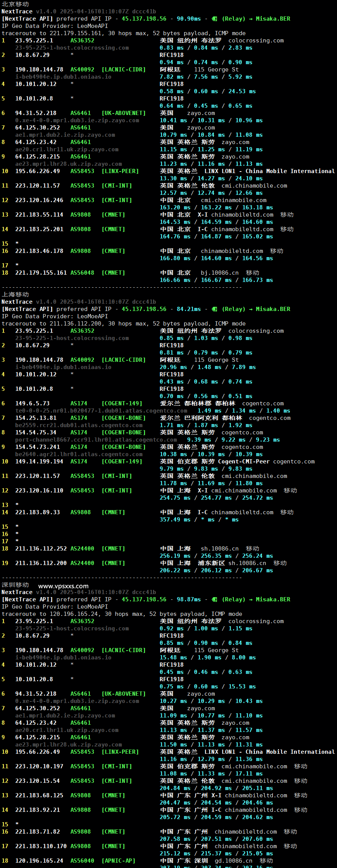Select hop IP 149.6.5.73
This screenshot has height=868, width=337.
pos(32,403)
